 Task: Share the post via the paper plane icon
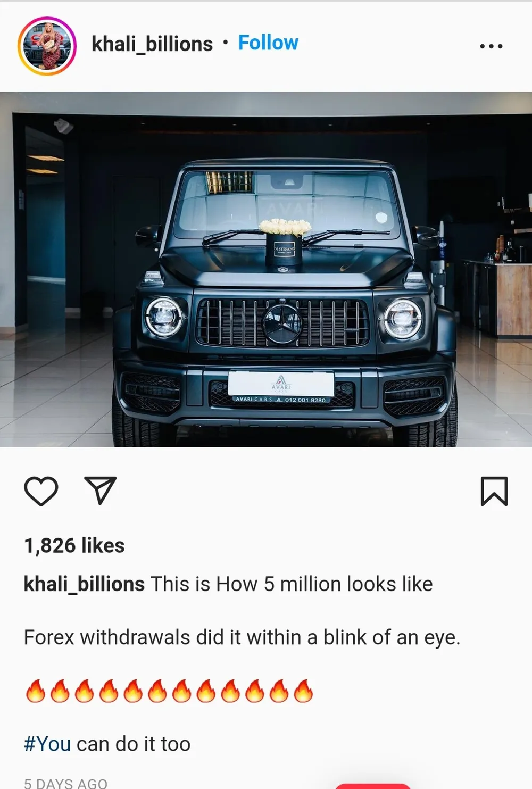point(101,490)
